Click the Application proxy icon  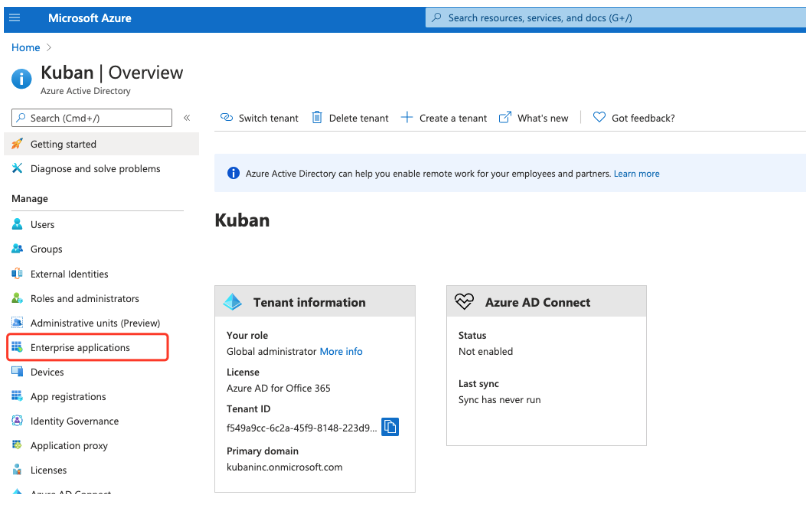[17, 445]
